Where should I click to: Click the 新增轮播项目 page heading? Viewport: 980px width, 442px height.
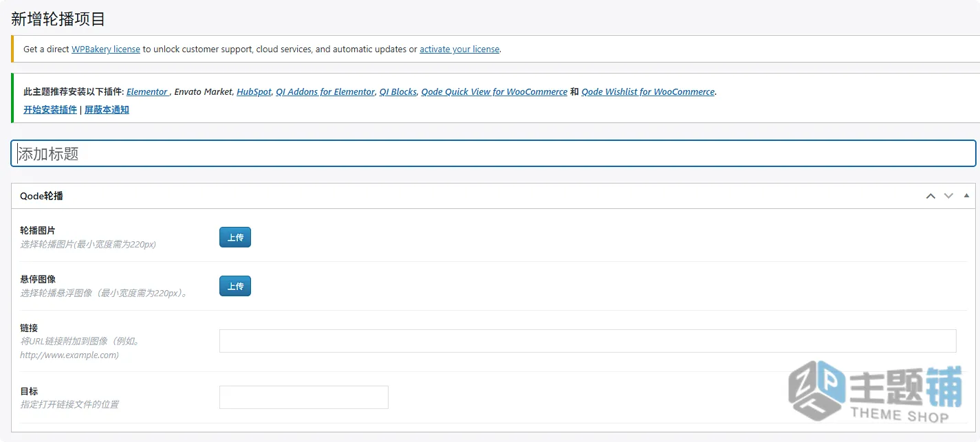pyautogui.click(x=58, y=19)
